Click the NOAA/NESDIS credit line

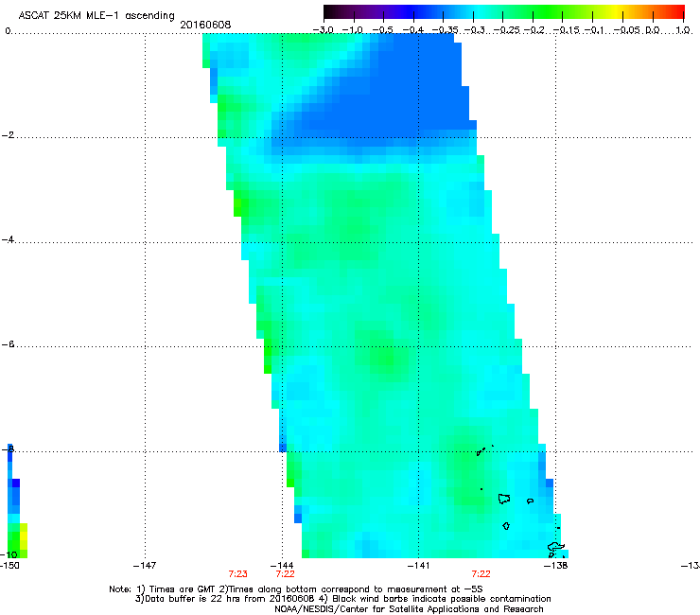[409, 609]
